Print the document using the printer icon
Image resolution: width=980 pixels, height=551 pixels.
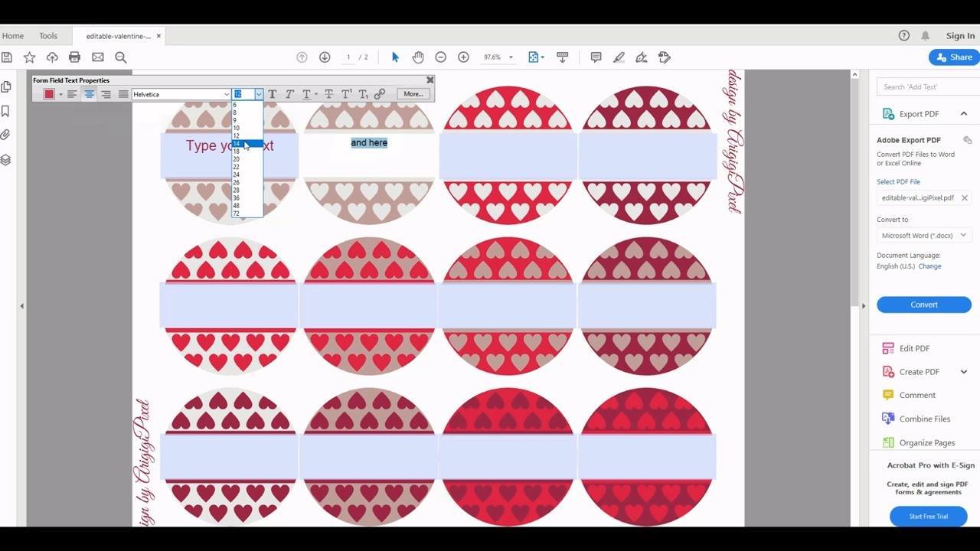[74, 57]
